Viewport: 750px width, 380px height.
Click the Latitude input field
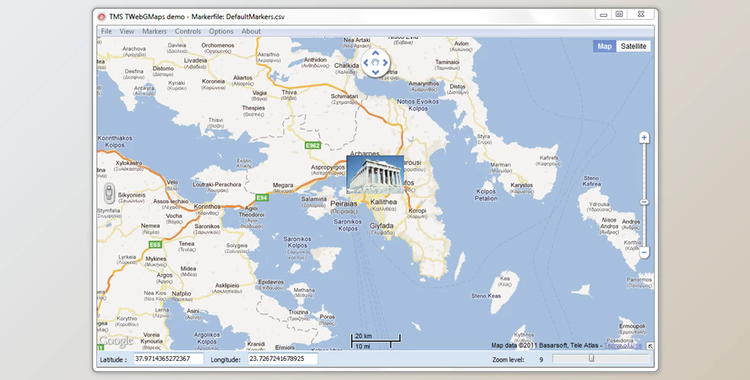(168, 359)
